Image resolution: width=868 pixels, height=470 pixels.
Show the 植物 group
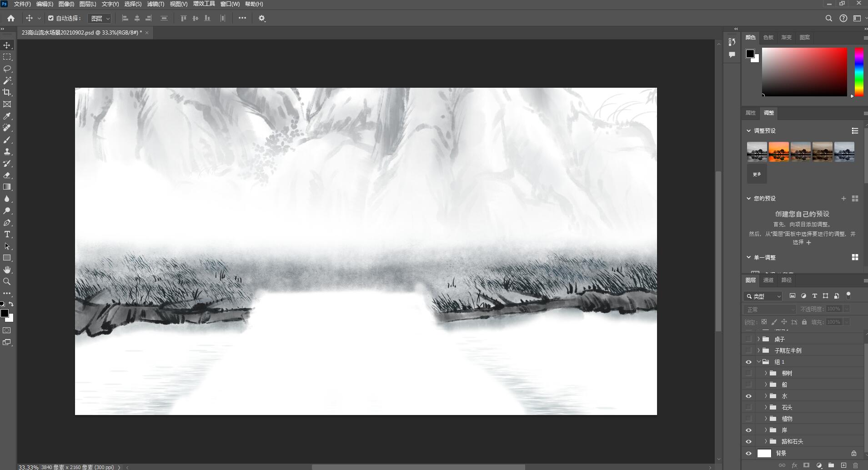click(x=748, y=419)
